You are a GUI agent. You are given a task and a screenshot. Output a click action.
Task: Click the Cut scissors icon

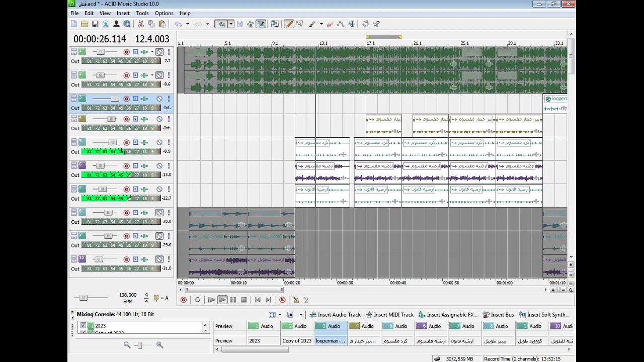coord(141,24)
